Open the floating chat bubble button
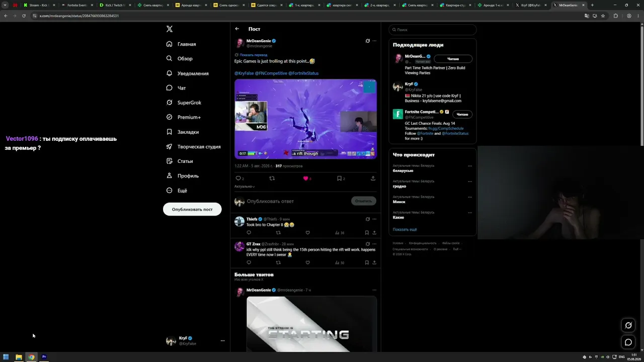This screenshot has width=644, height=362. click(628, 342)
